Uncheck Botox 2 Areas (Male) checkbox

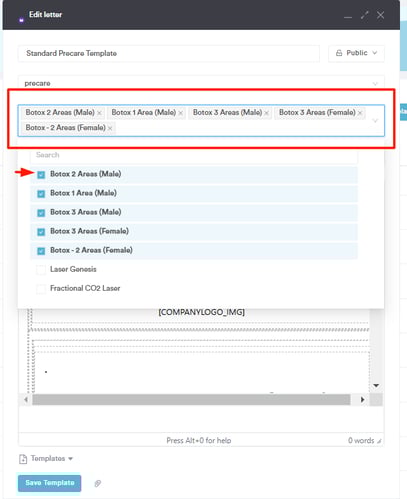click(41, 174)
